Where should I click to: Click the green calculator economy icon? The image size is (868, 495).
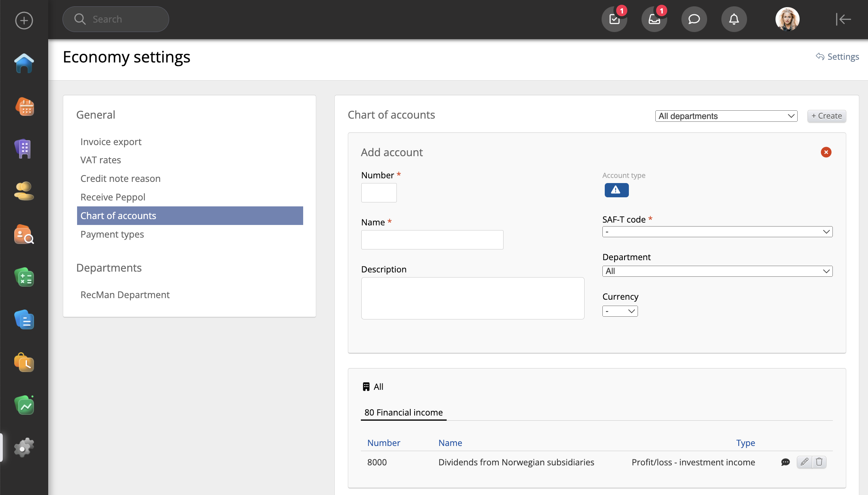[x=24, y=277]
